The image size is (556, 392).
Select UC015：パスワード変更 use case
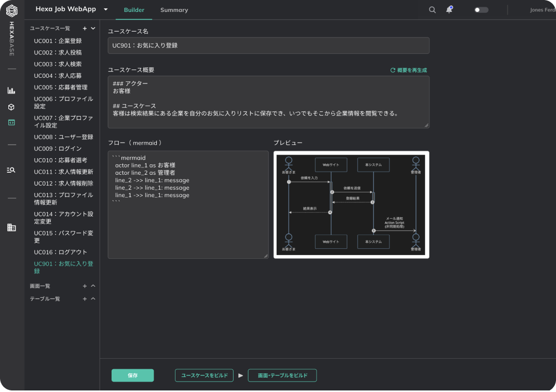click(63, 237)
